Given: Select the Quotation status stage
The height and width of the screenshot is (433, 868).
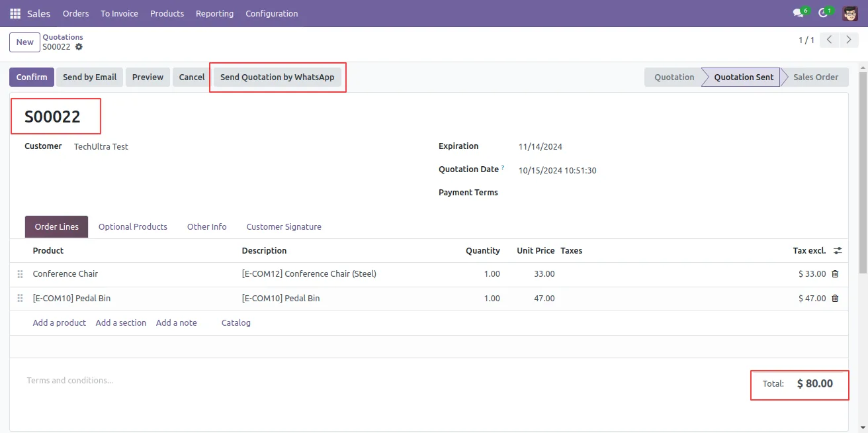Looking at the screenshot, I should [x=674, y=77].
